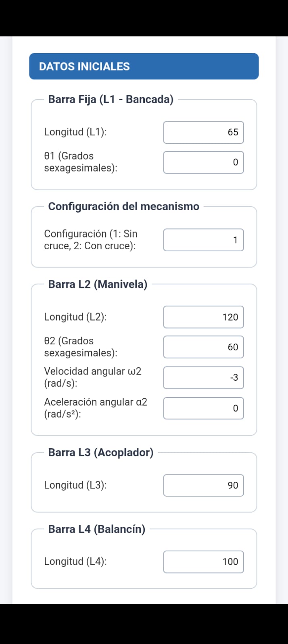
Task: Focus the θ2 input showing 60
Action: pyautogui.click(x=203, y=347)
